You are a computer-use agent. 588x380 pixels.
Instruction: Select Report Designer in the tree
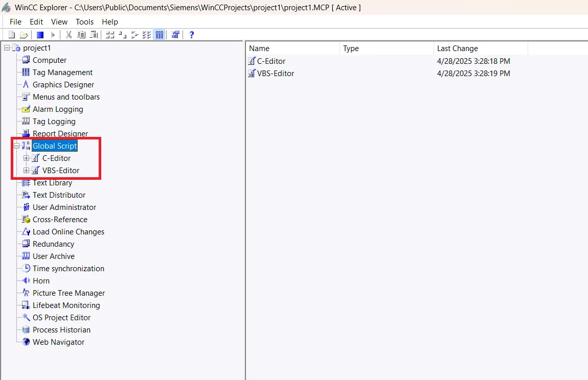point(60,133)
